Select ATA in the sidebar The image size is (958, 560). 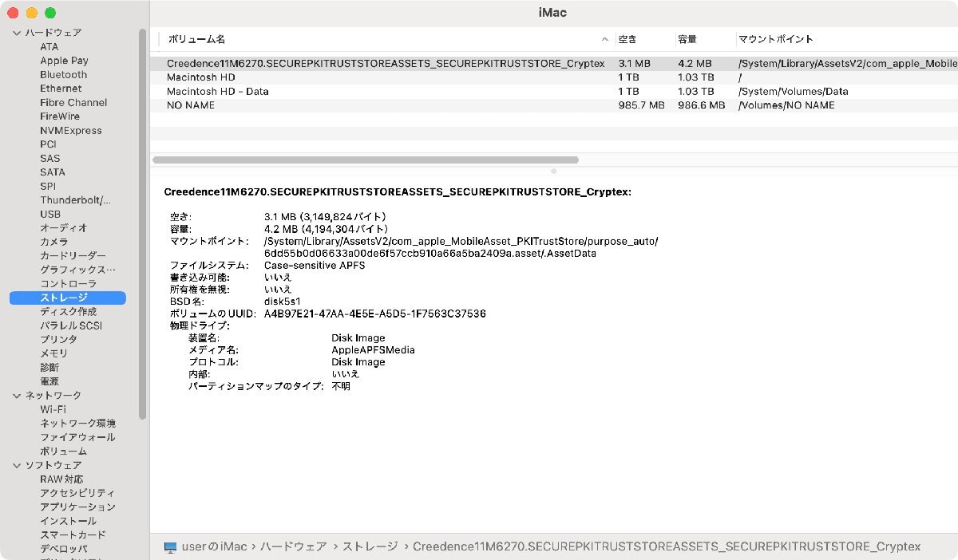coord(49,47)
